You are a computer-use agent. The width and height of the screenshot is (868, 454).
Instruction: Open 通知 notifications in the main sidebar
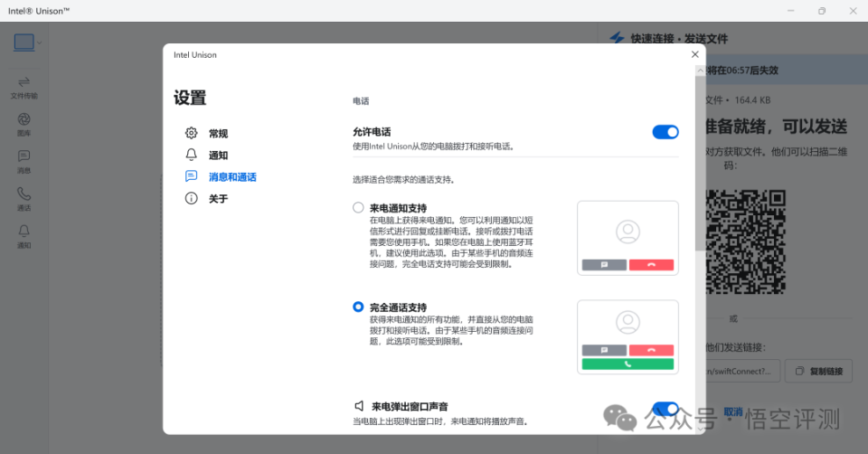click(x=24, y=237)
